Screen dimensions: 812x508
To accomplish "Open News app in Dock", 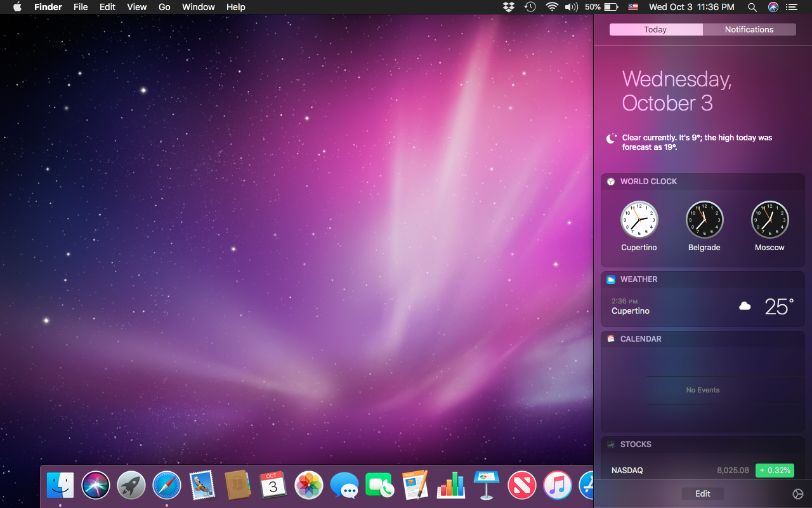I will click(x=522, y=486).
